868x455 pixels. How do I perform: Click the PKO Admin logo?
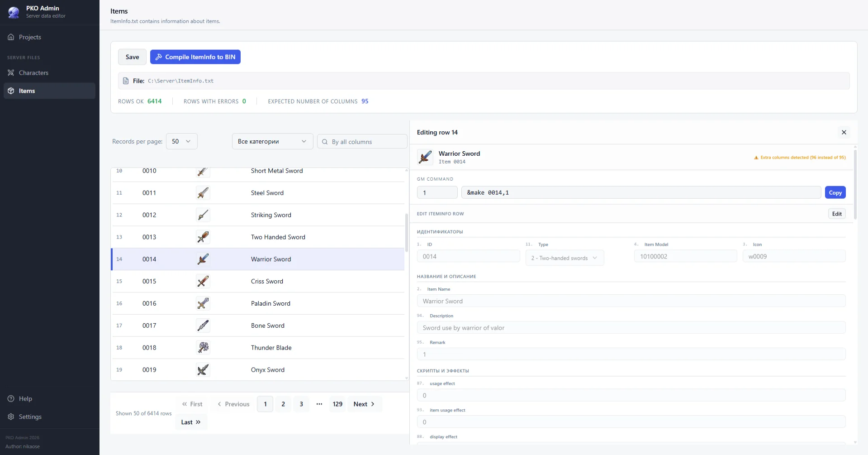14,12
